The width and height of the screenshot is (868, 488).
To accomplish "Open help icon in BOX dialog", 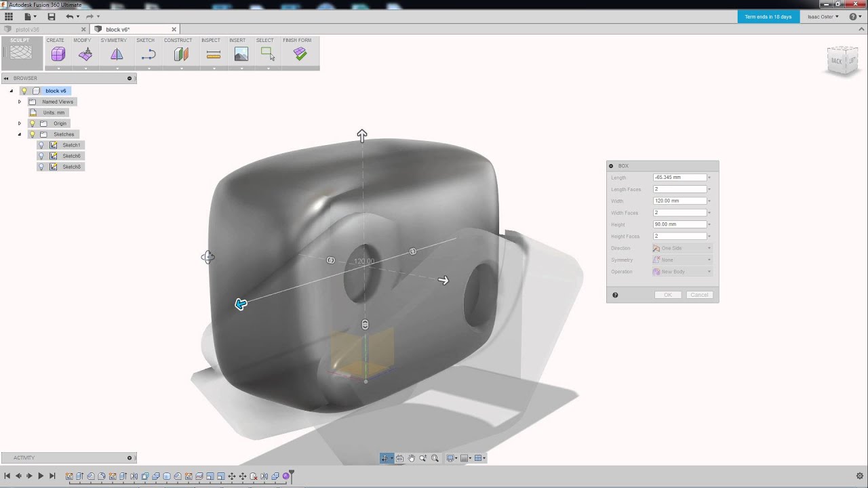I will (x=615, y=295).
